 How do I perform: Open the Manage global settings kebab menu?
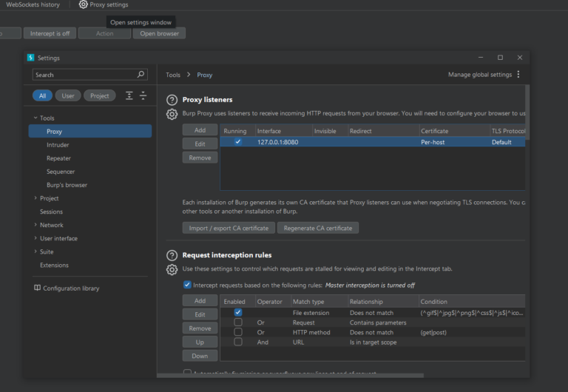click(518, 75)
